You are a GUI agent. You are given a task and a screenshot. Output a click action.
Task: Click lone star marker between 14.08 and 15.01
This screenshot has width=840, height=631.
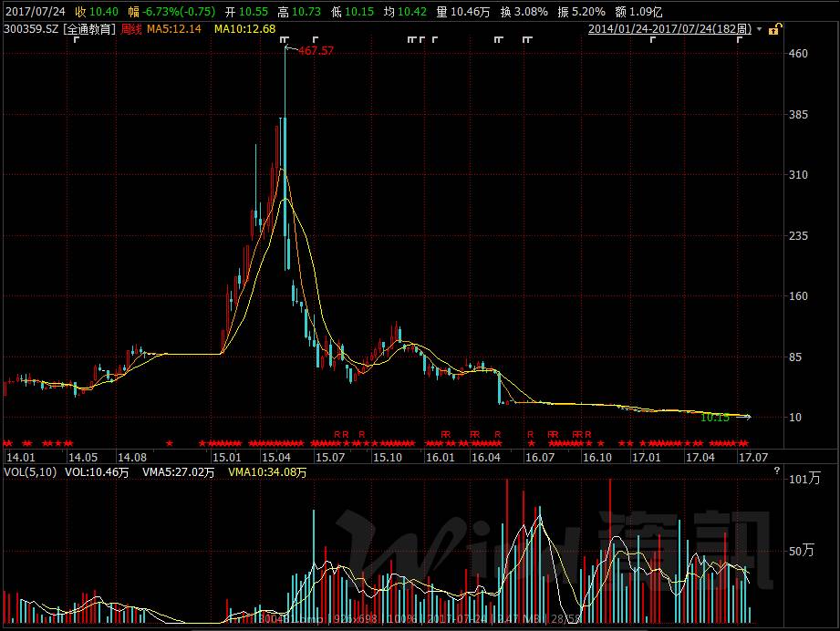[170, 443]
